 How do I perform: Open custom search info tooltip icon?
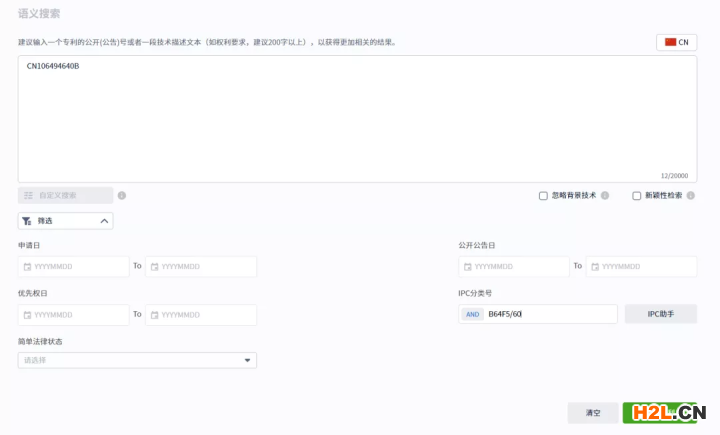122,196
